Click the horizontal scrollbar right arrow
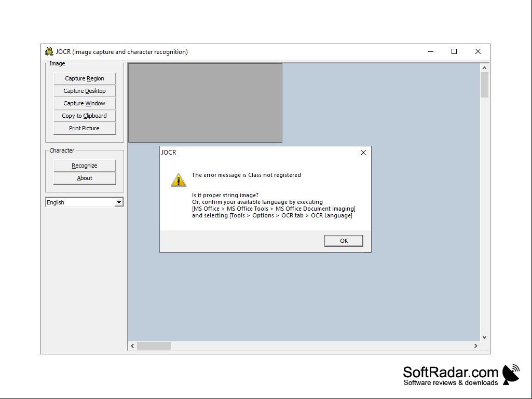 (x=475, y=346)
